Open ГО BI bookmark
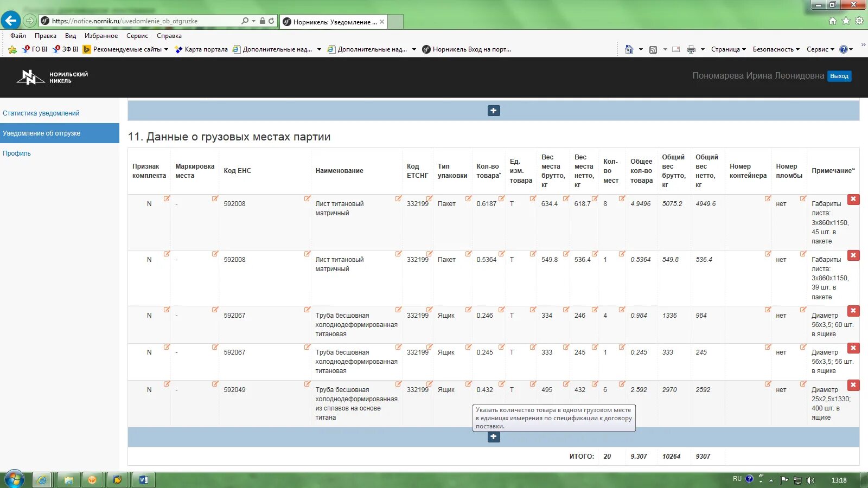Image resolution: width=868 pixels, height=488 pixels. coord(35,49)
